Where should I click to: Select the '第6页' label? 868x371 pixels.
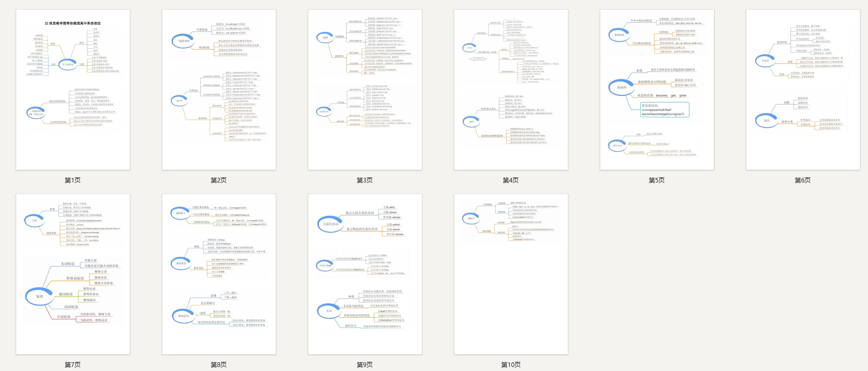(x=803, y=180)
